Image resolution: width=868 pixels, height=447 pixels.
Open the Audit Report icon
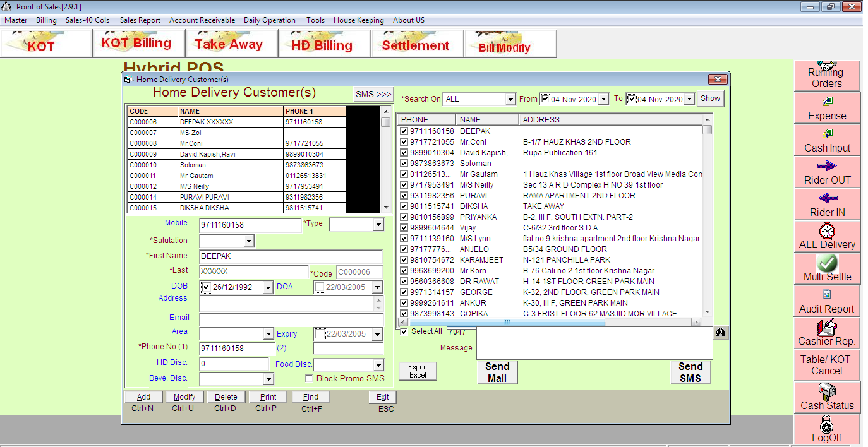coord(826,295)
